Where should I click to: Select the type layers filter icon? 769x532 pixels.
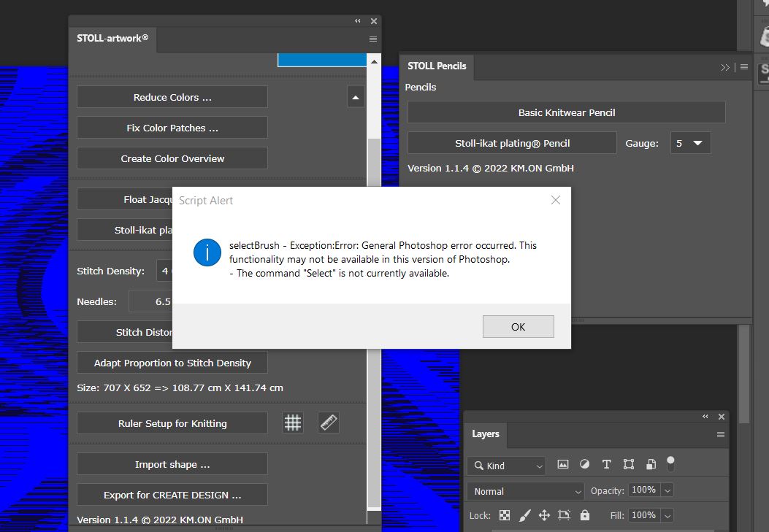(606, 464)
